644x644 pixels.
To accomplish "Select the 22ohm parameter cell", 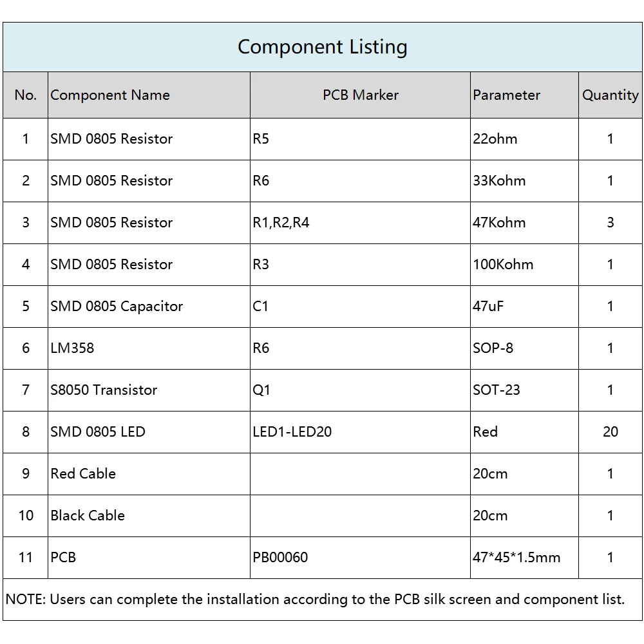I will pos(495,139).
